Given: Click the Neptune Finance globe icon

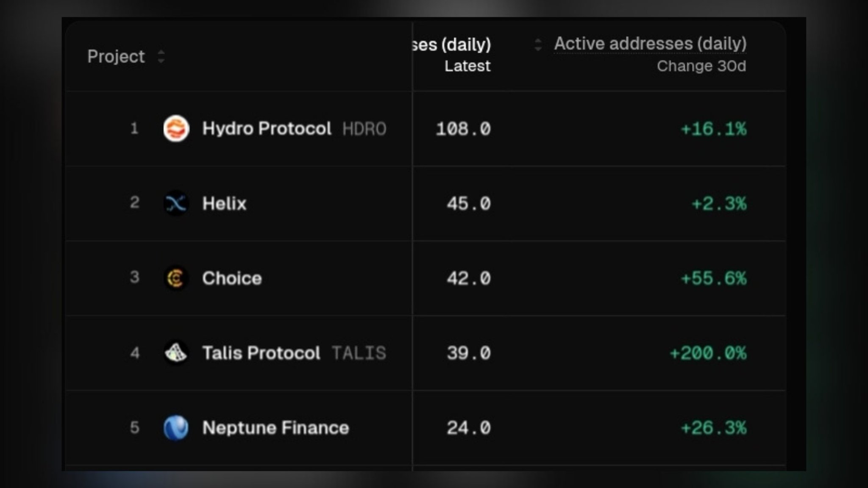Looking at the screenshot, I should click(x=176, y=427).
